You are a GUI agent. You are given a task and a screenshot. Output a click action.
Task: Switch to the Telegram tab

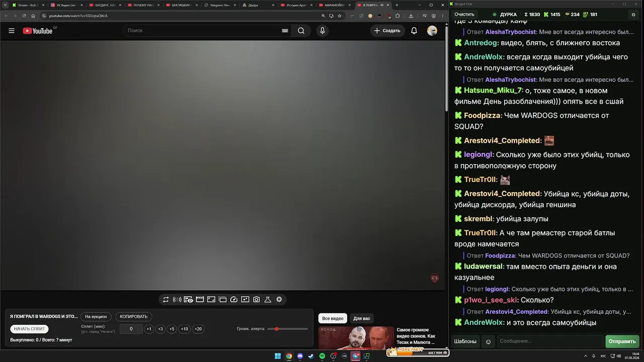coord(220,5)
